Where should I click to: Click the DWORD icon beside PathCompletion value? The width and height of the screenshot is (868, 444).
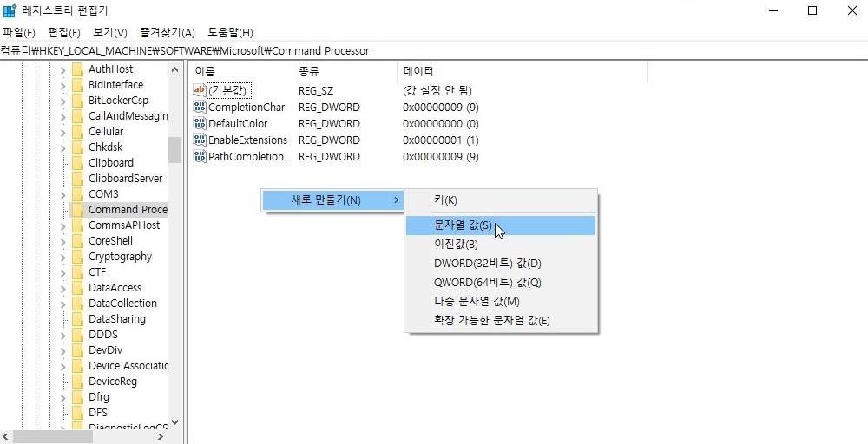(x=199, y=156)
